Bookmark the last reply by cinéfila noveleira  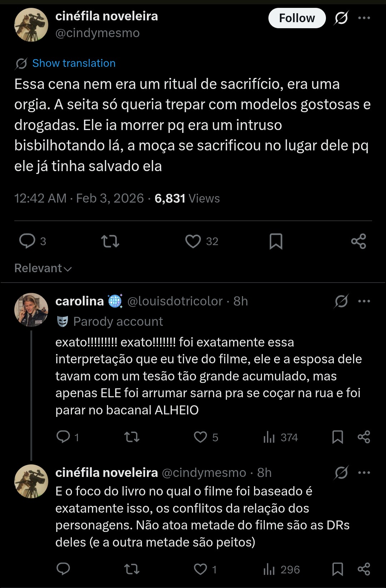pyautogui.click(x=337, y=569)
